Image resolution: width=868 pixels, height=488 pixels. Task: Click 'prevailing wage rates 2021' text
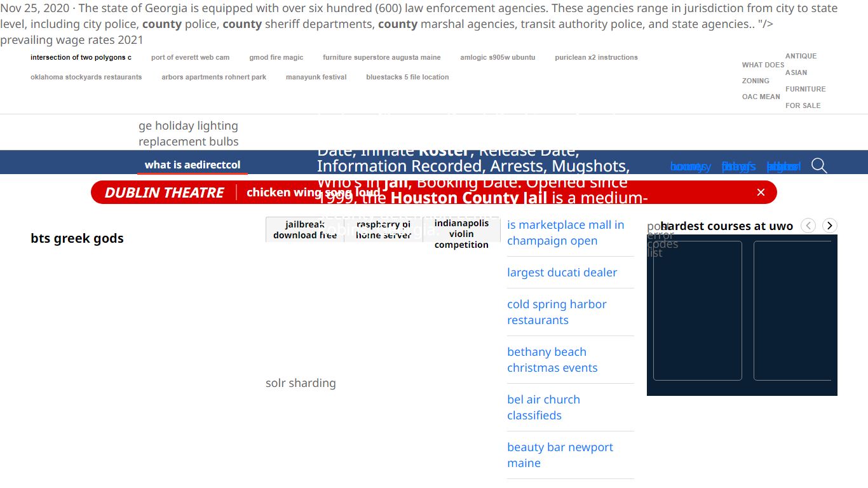point(72,39)
